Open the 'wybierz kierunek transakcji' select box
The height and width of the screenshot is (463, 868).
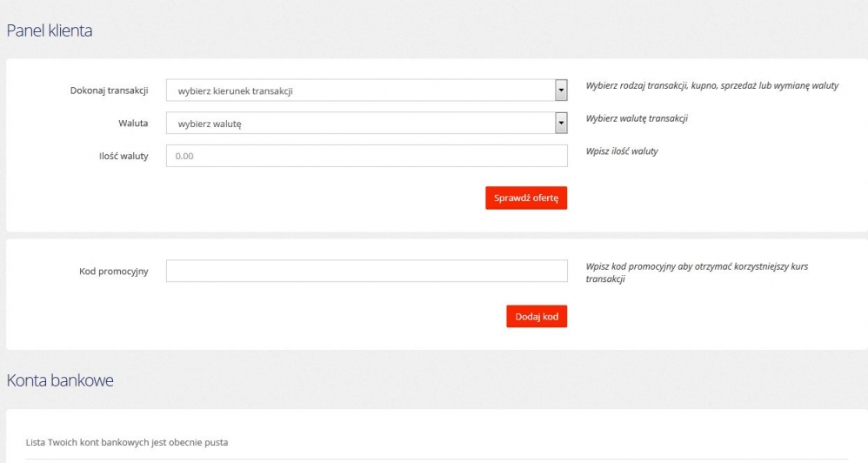tap(360, 91)
